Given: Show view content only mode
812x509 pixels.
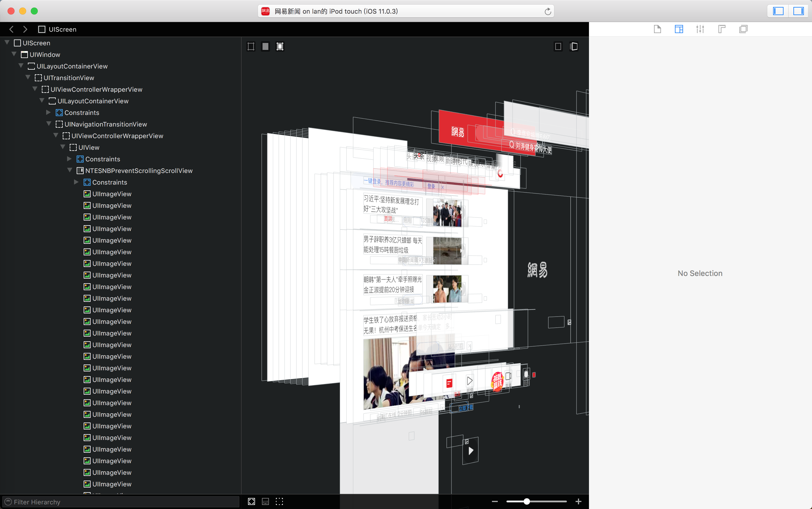Looking at the screenshot, I should tap(265, 46).
